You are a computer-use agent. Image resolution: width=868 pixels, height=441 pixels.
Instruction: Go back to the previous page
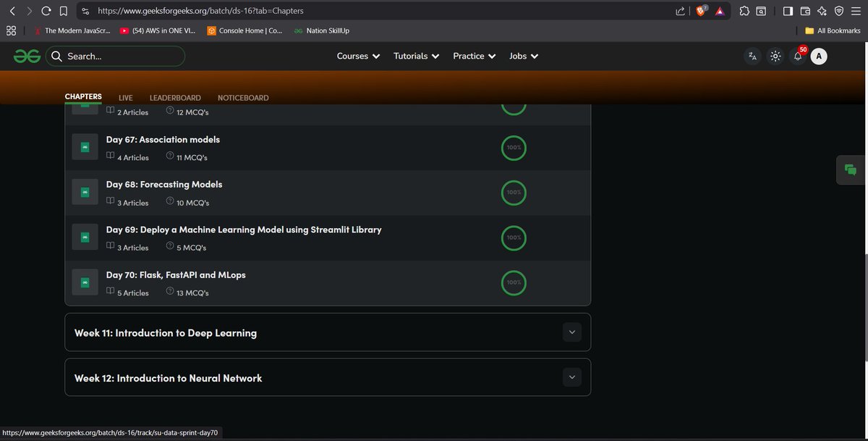[12, 12]
